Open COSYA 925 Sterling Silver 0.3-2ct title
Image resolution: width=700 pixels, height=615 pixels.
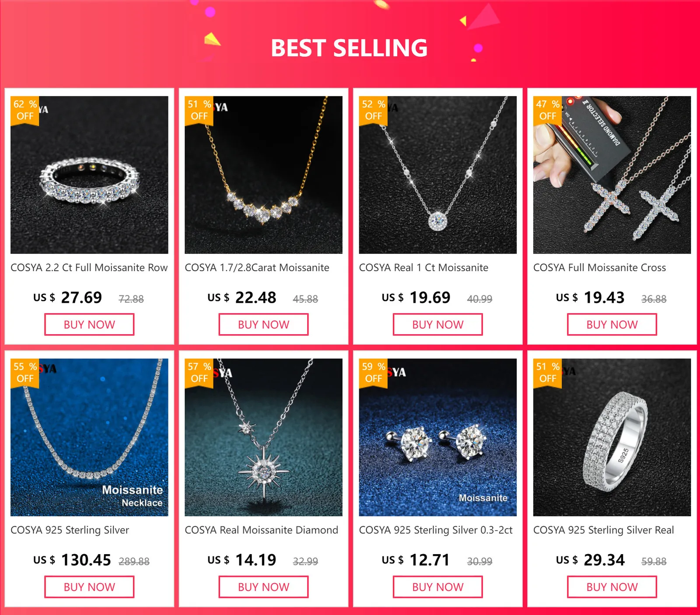(x=436, y=530)
